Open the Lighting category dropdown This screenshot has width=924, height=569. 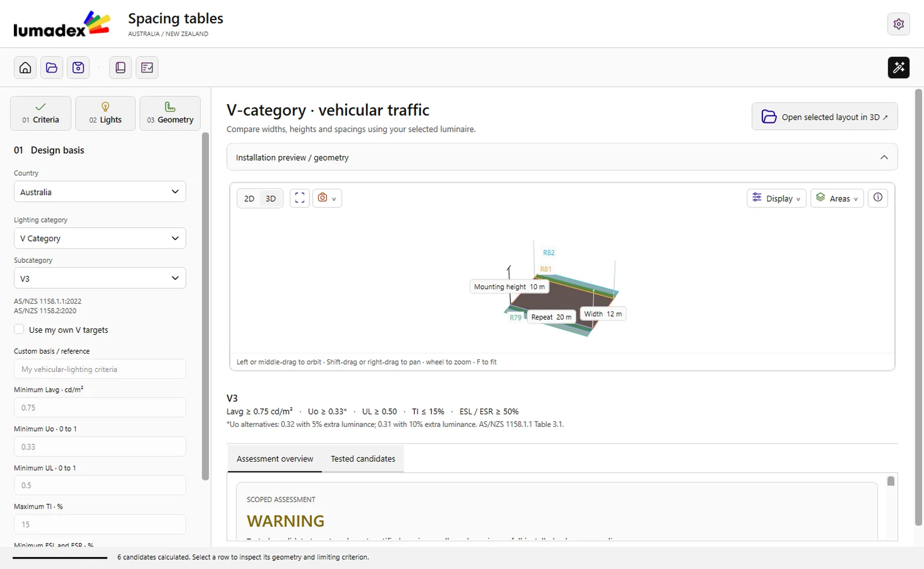tap(100, 238)
